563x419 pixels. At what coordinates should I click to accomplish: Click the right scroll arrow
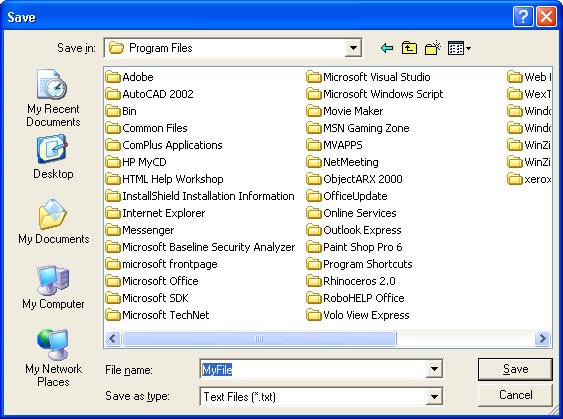tap(542, 338)
